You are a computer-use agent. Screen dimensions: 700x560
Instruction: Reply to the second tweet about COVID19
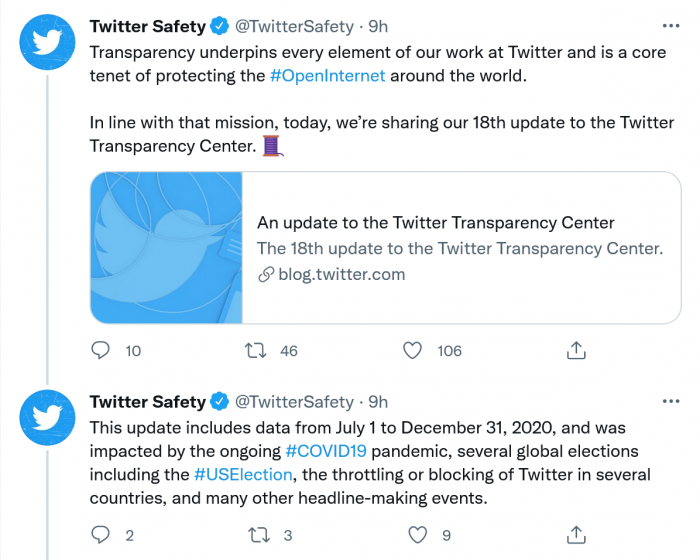pyautogui.click(x=101, y=535)
